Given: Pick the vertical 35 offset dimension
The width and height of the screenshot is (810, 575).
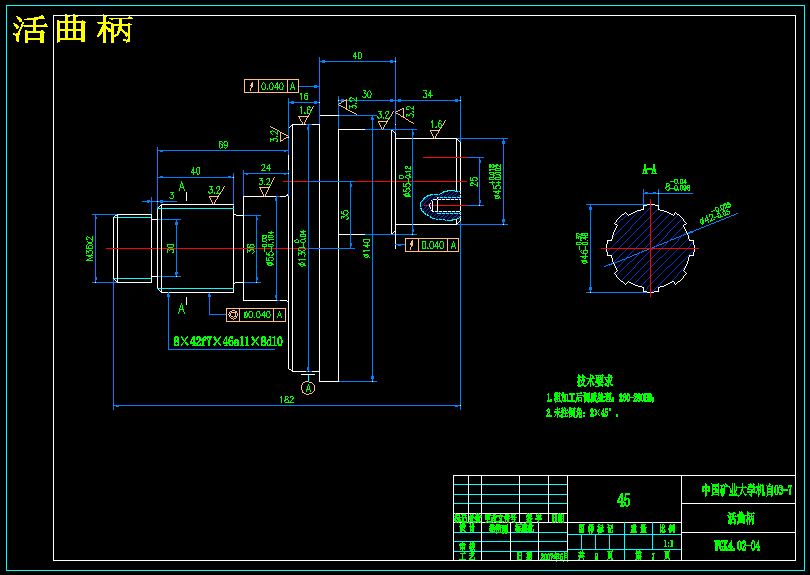Looking at the screenshot, I should [x=345, y=214].
